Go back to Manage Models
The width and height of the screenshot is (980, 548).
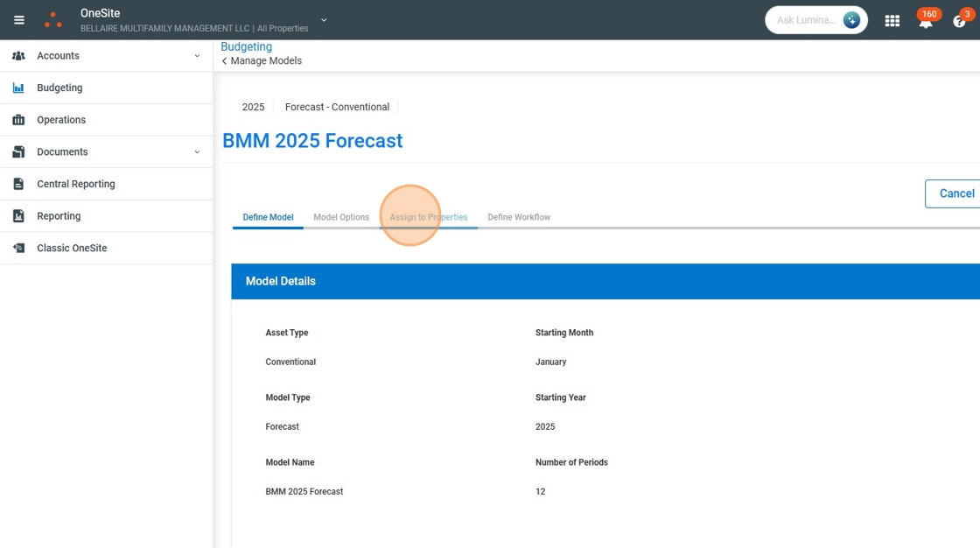tap(262, 60)
